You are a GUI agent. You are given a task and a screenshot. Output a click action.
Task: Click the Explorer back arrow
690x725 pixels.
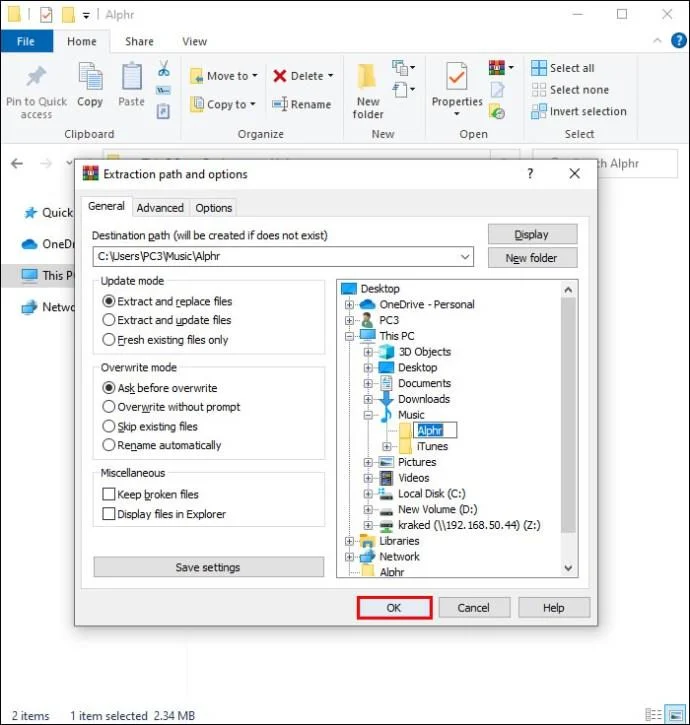pyautogui.click(x=17, y=163)
